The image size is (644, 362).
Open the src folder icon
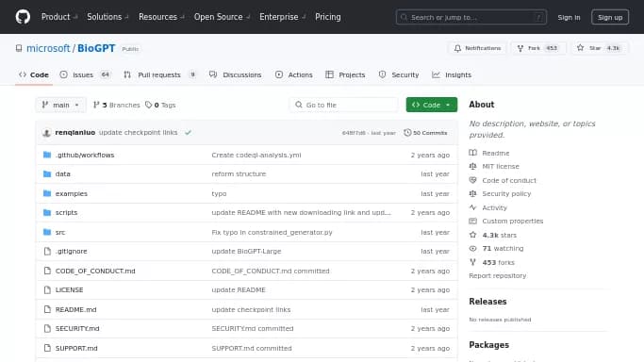[x=47, y=232]
